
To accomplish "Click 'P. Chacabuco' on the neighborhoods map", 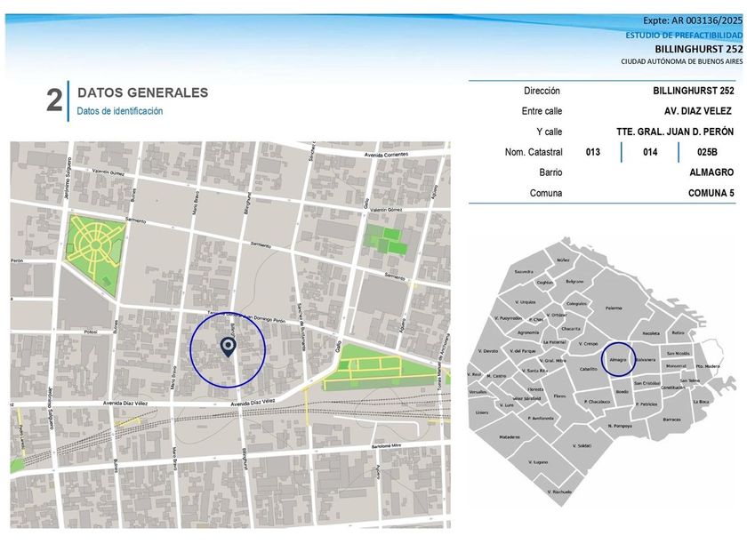I will coord(597,402).
